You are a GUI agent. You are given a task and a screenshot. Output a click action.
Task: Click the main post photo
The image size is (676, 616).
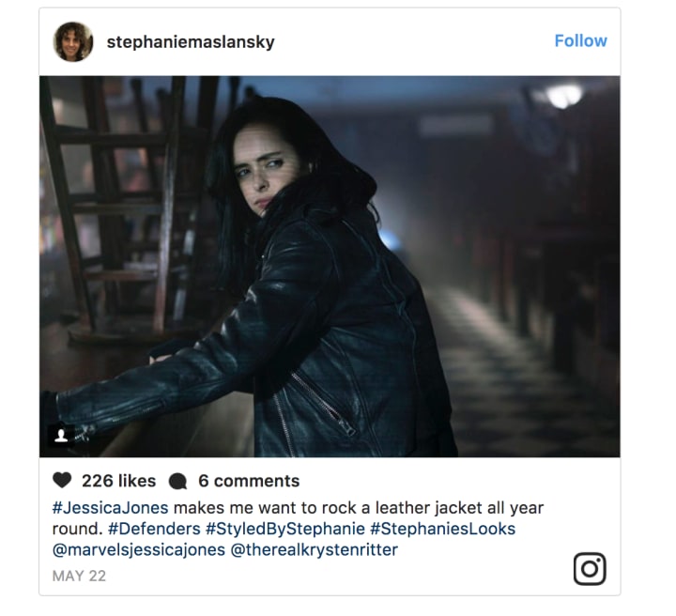click(x=330, y=267)
